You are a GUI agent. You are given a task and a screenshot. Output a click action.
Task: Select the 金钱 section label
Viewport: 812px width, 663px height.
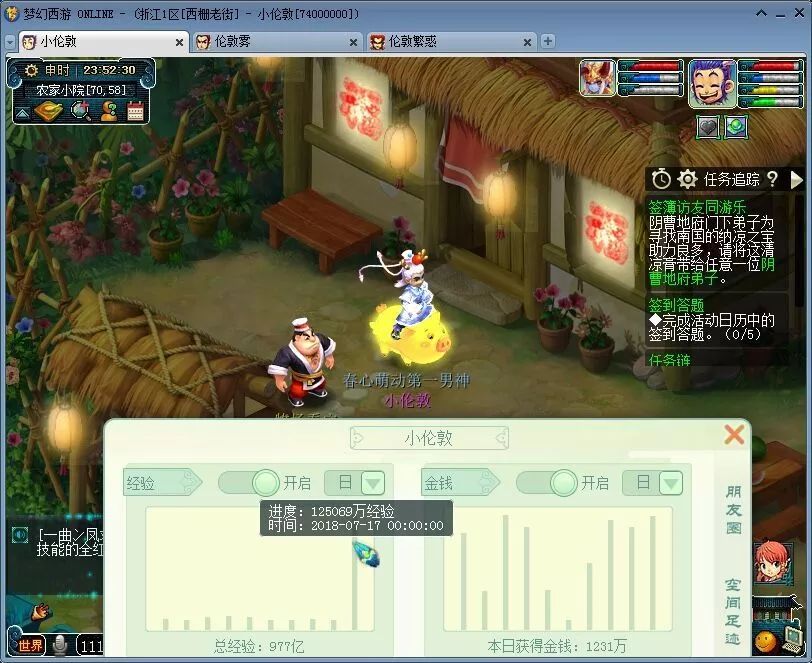[461, 483]
